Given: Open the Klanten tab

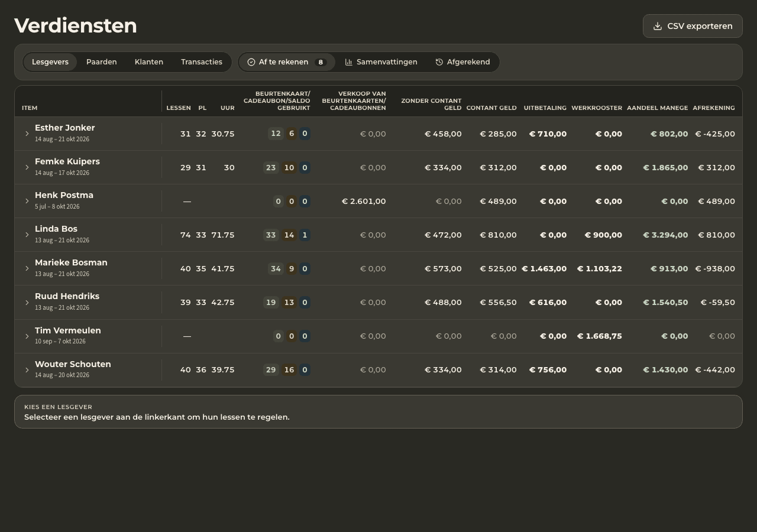Looking at the screenshot, I should pyautogui.click(x=149, y=62).
